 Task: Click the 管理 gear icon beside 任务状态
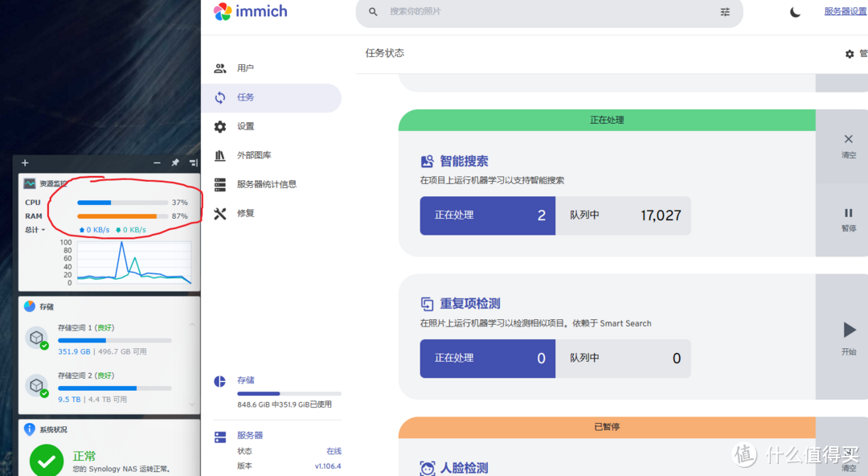pyautogui.click(x=850, y=53)
